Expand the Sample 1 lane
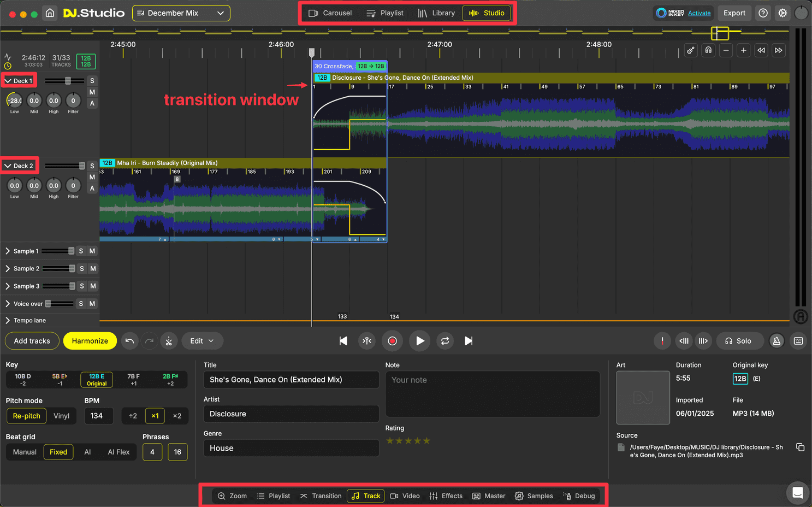 point(8,251)
